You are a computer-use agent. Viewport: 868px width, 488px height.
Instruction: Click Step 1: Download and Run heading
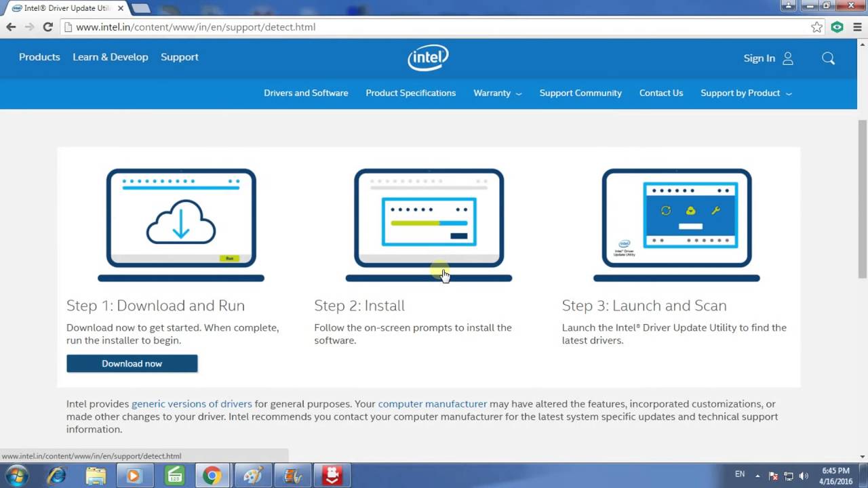point(155,306)
